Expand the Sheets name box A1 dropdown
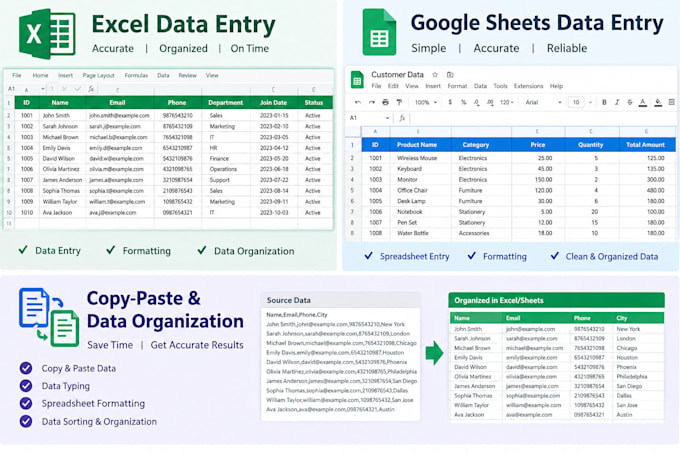Screen dimensions: 680x453 (x=387, y=118)
